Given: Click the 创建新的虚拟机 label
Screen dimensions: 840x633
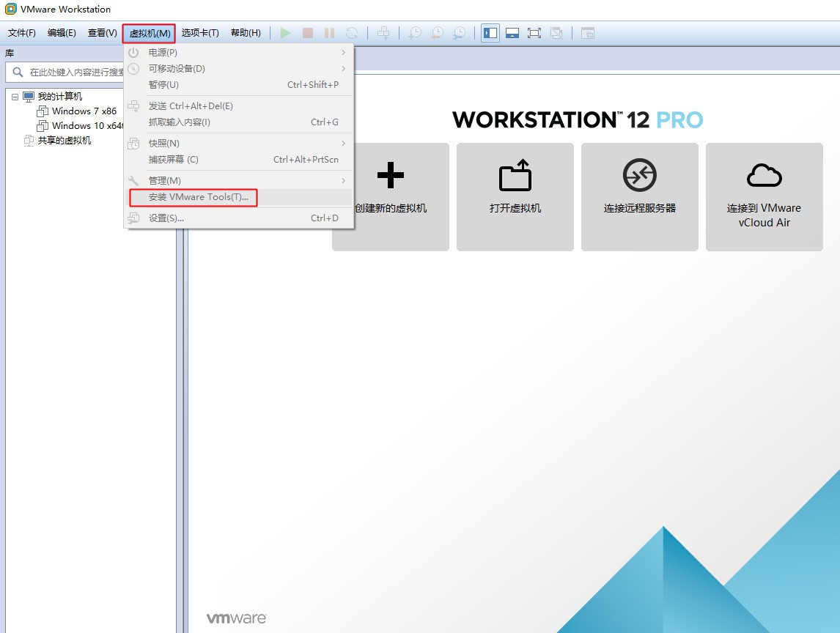Looking at the screenshot, I should click(391, 208).
